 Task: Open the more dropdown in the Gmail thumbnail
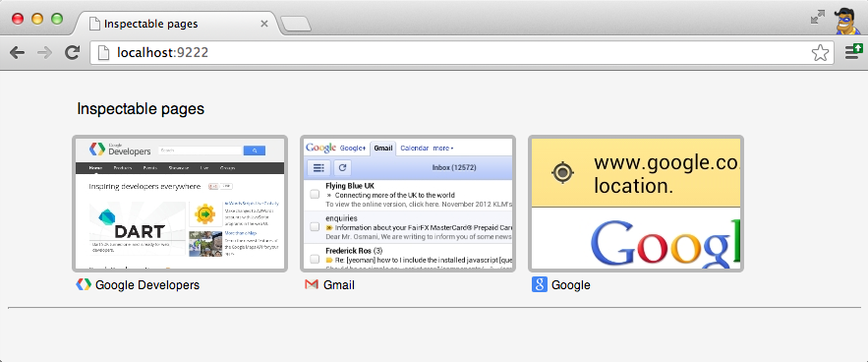[443, 148]
